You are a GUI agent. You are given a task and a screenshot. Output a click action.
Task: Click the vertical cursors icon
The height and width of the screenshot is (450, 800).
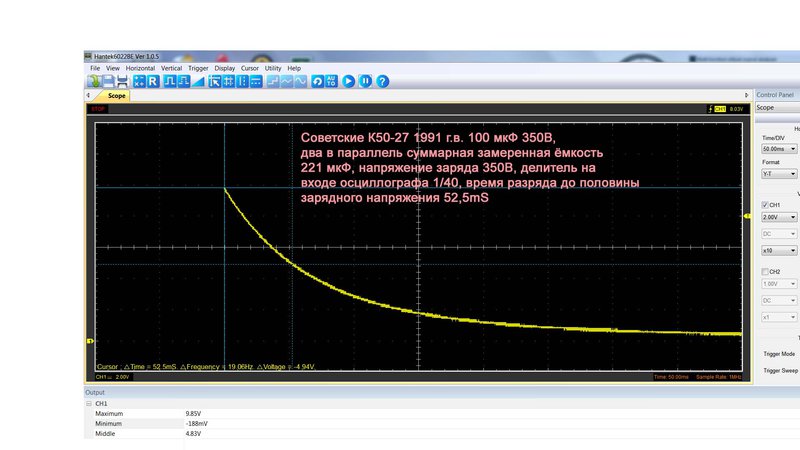pos(242,81)
